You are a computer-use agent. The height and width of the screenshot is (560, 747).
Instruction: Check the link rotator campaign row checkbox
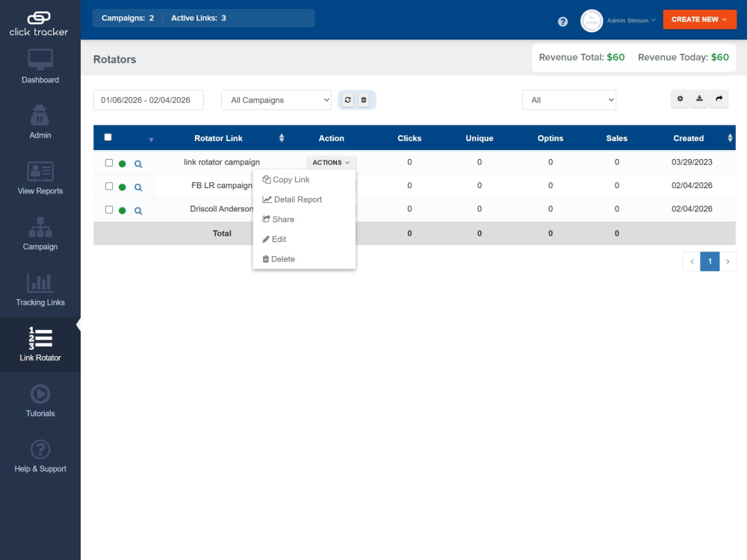109,163
